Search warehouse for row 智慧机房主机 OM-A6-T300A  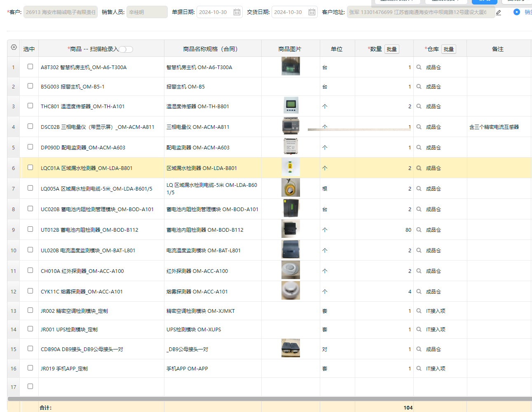pos(419,67)
